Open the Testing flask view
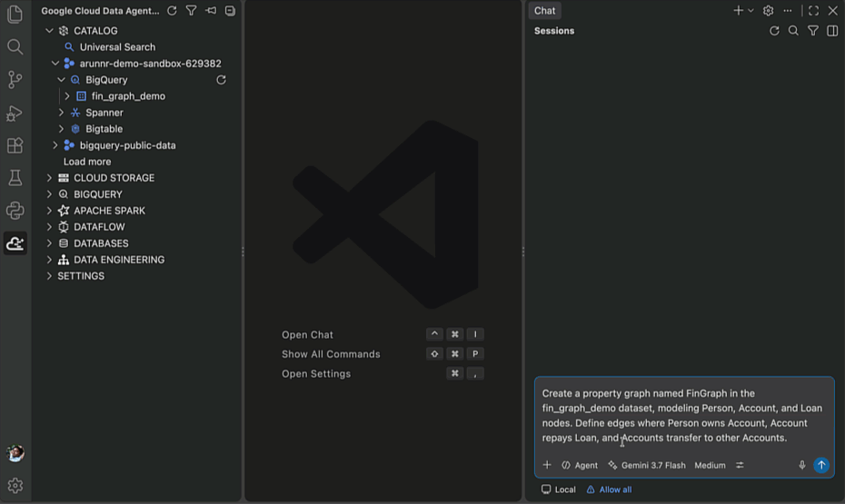 coord(15,178)
